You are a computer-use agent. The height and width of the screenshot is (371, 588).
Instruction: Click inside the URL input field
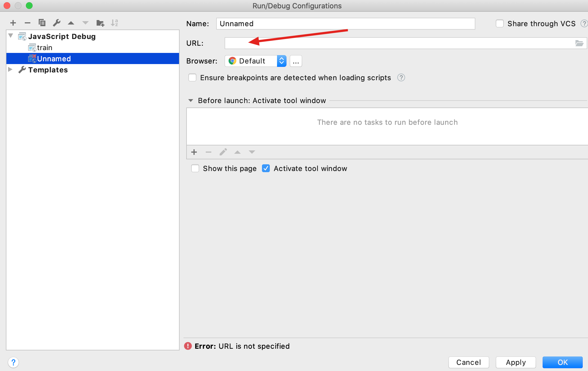pos(398,43)
